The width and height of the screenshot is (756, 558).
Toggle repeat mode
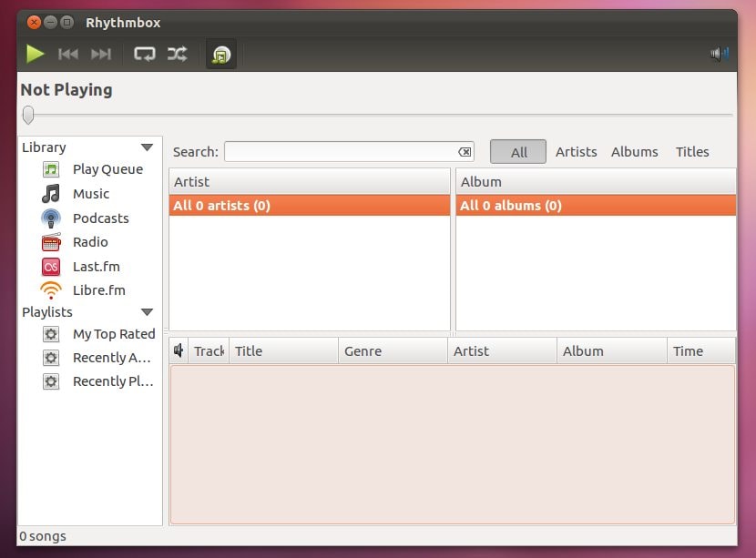click(x=144, y=54)
